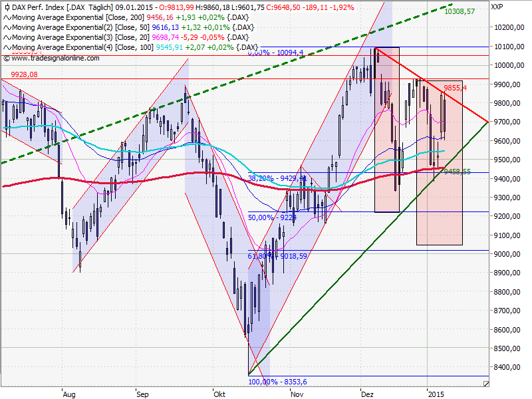The width and height of the screenshot is (532, 399).
Task: Select the wave icon of Moving Average Exponential(4) 100
Action: pos(7,47)
